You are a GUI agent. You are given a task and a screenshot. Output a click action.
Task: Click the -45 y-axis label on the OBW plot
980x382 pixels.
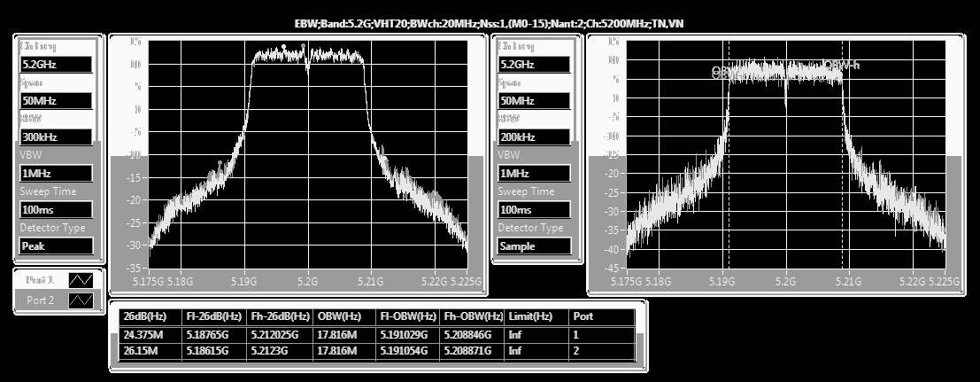coord(612,269)
